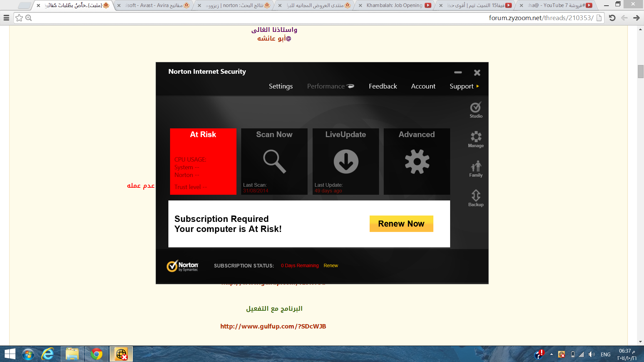This screenshot has width=644, height=362.
Task: Start a scan with the magnifier icon
Action: tap(274, 162)
